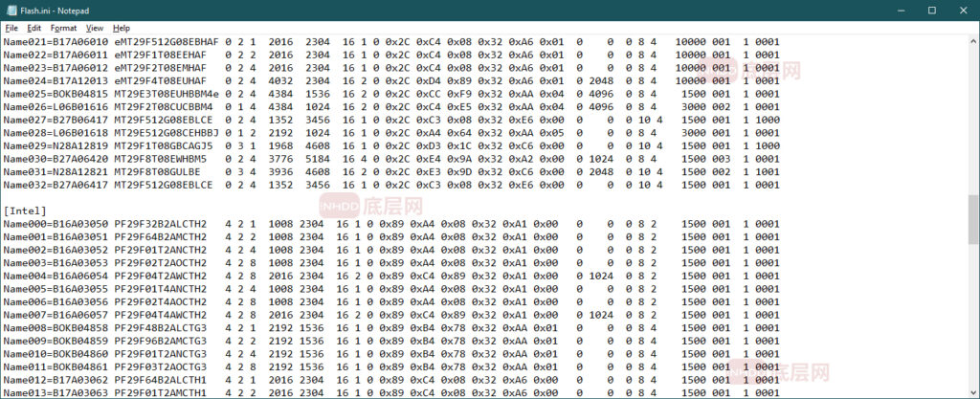Place cursor on the Name013=B17A03063 line
The image size is (980, 399).
coord(54,392)
